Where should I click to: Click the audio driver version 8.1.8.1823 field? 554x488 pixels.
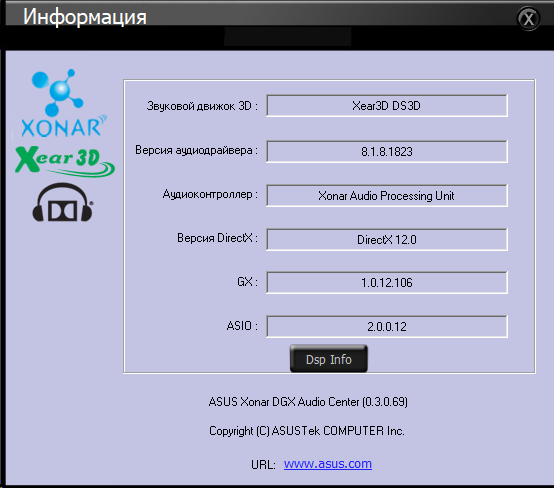pos(387,152)
